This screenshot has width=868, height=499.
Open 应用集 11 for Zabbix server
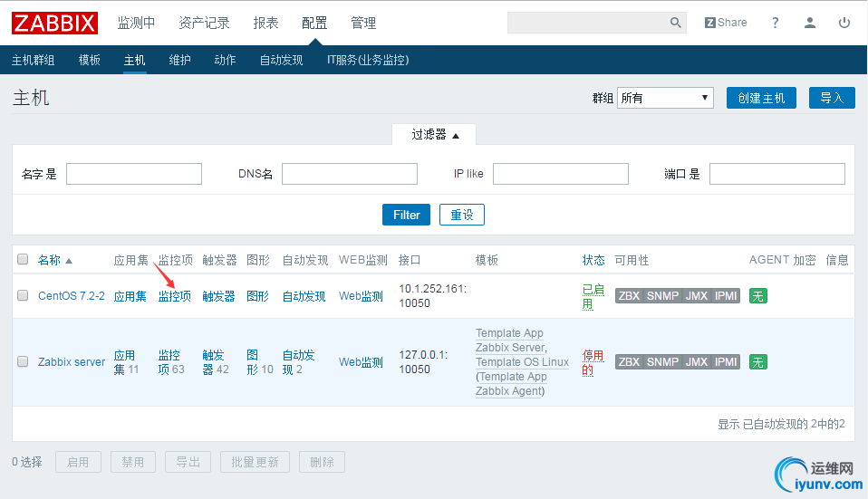(x=126, y=362)
